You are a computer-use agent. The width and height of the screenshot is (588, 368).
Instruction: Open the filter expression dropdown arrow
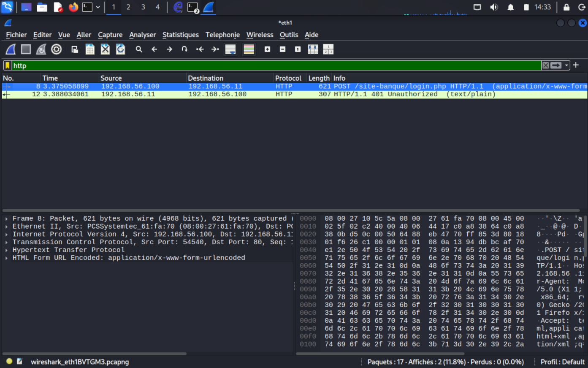tap(566, 65)
